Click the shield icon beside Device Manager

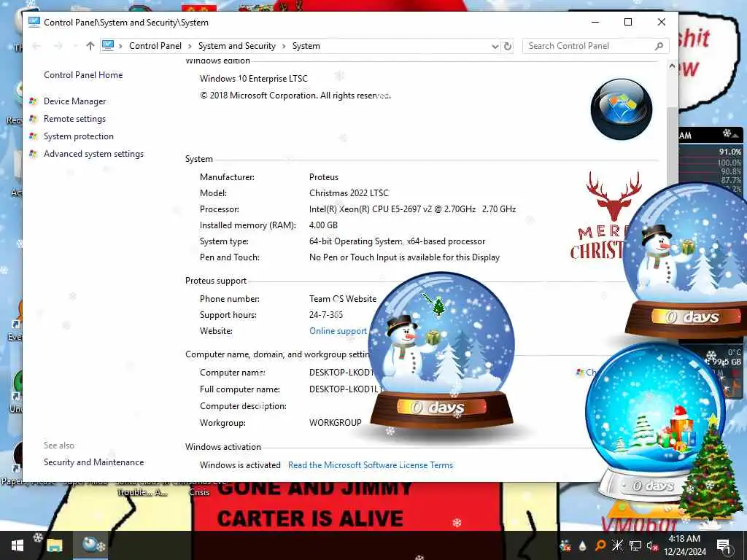[33, 101]
